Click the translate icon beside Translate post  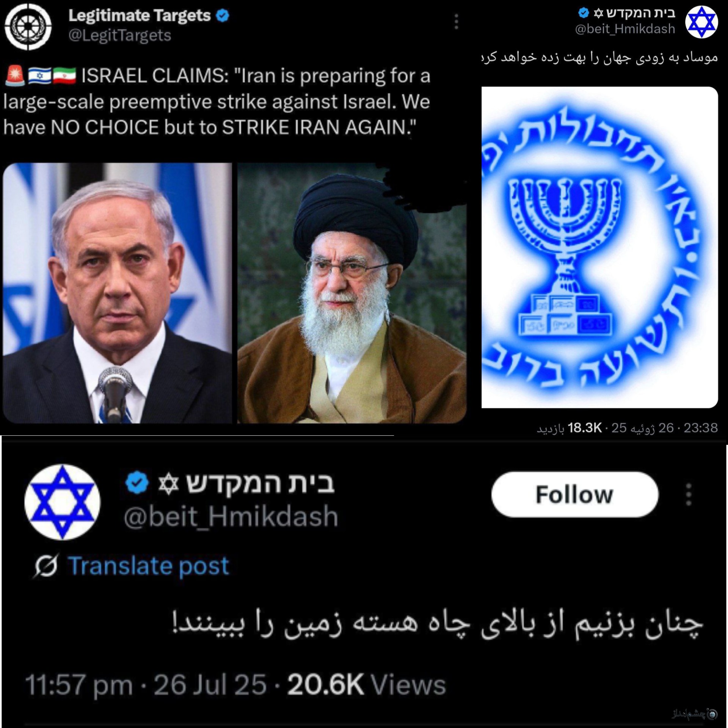[46, 566]
